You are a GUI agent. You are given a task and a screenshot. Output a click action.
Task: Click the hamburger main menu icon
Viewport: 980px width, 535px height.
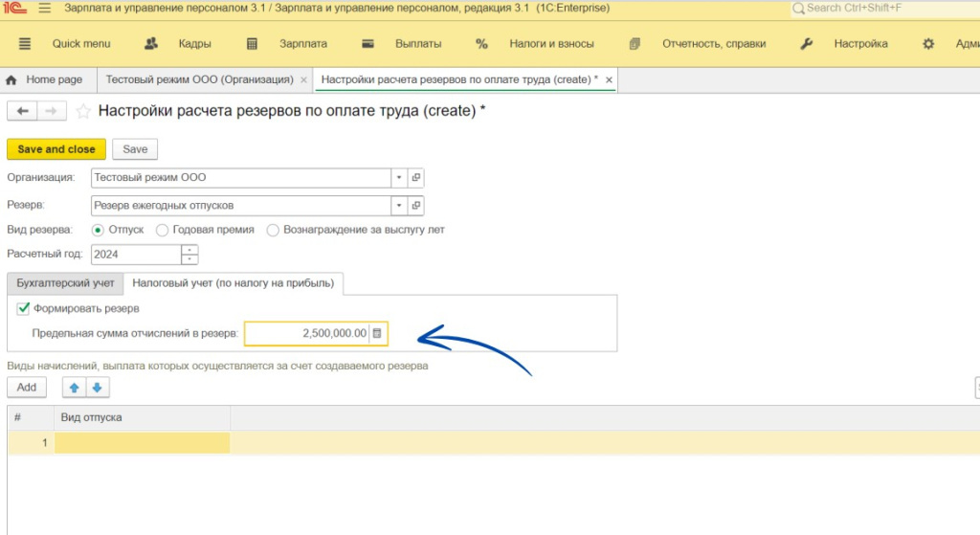(45, 9)
